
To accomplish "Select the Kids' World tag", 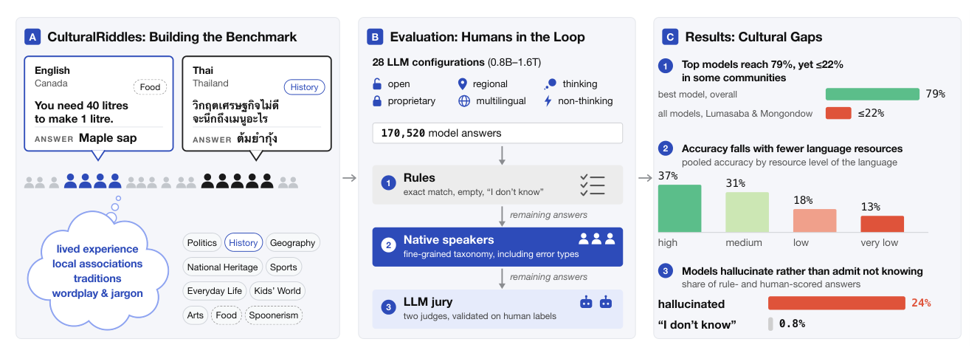I will (277, 291).
